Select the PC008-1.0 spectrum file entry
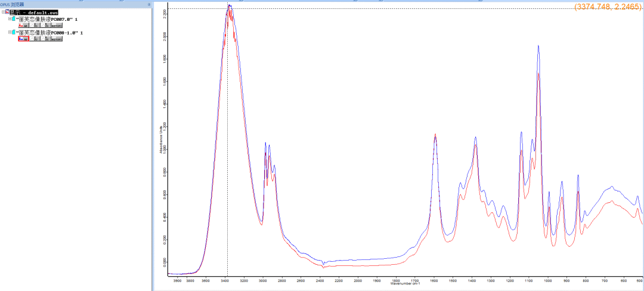Screen dimensions: 644x291 (49, 32)
